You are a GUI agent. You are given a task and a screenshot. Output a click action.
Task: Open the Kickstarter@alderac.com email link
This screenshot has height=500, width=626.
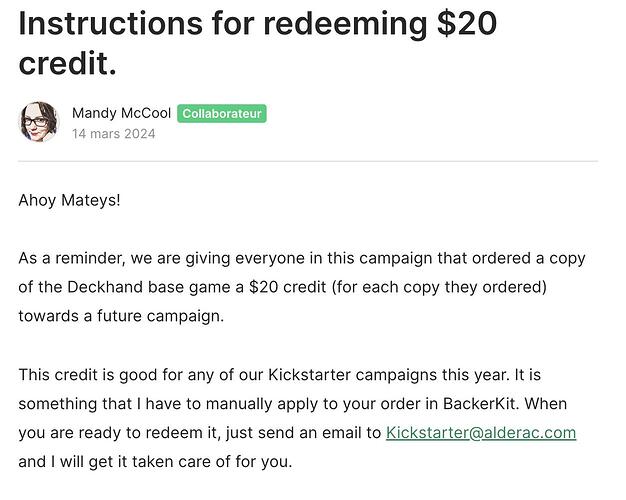[481, 433]
